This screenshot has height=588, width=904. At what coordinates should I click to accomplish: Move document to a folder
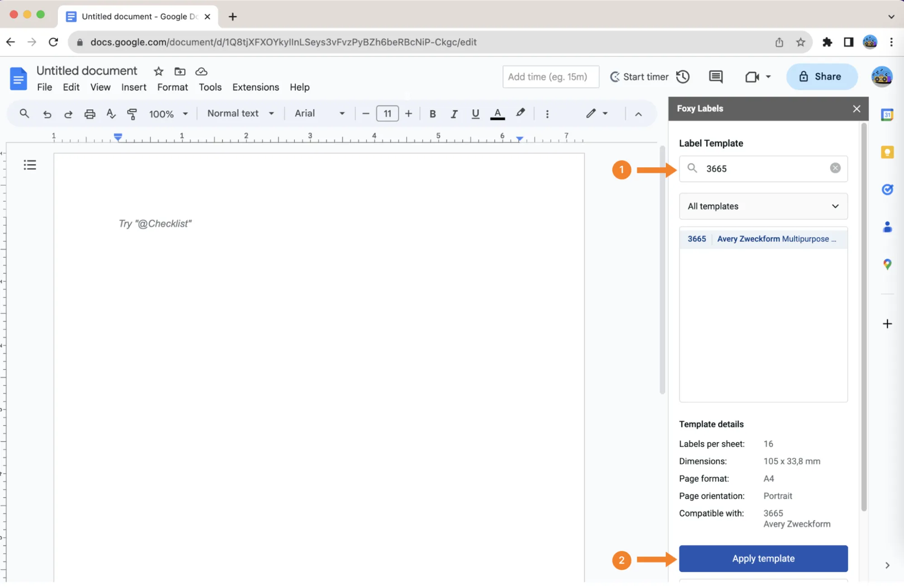[180, 71]
